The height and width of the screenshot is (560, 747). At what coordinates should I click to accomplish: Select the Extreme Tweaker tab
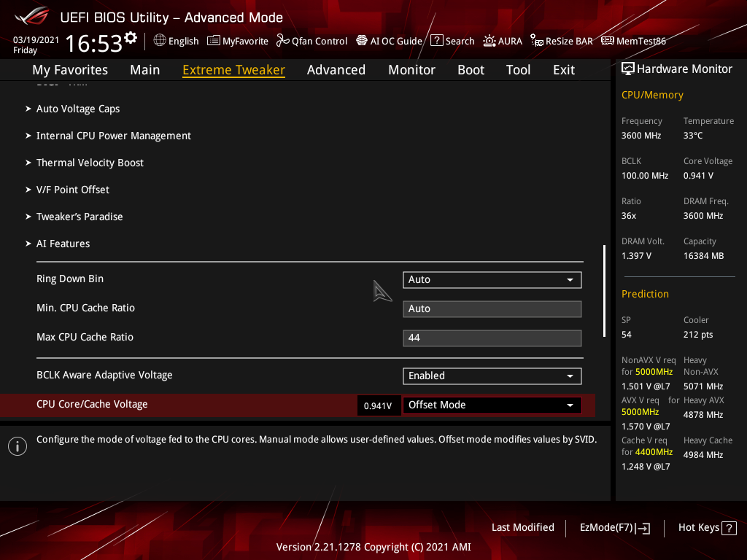[234, 70]
